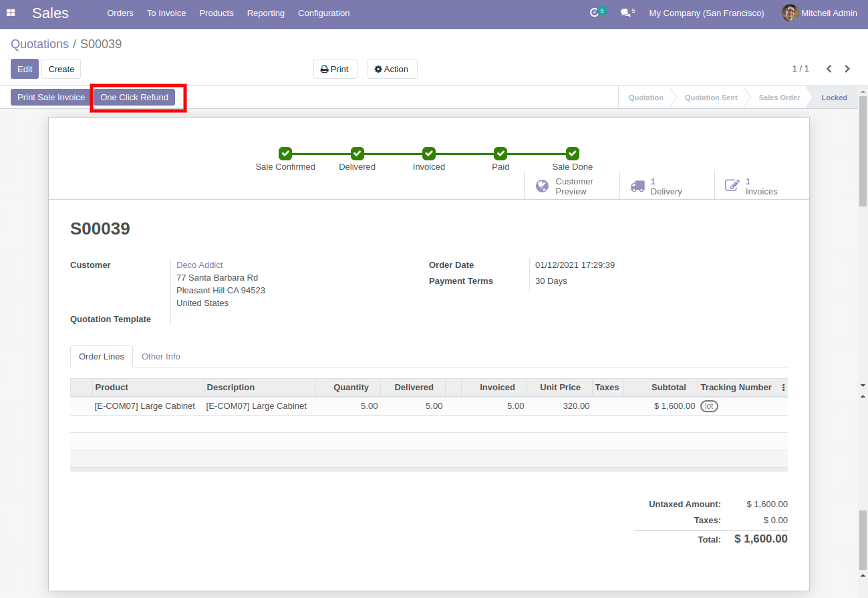Screen dimensions: 868x598
Task: Click the One Click Refund button
Action: coord(134,98)
